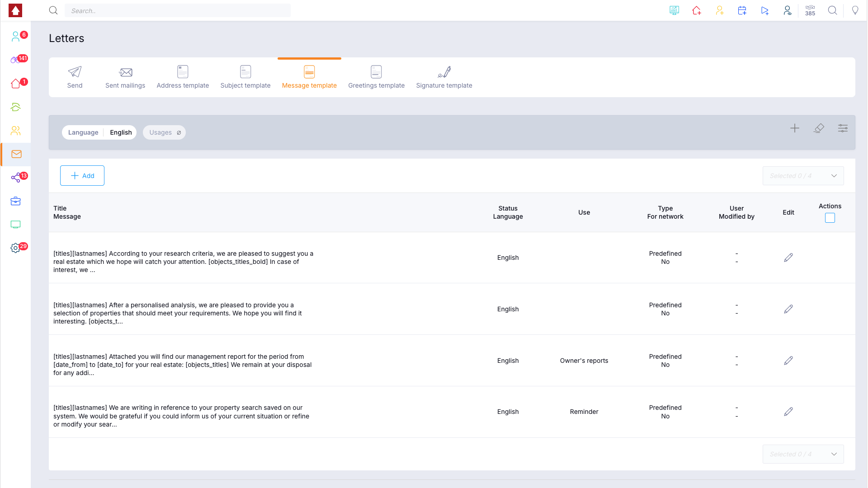Open the sidebar properties house icon with badge 1

[16, 84]
